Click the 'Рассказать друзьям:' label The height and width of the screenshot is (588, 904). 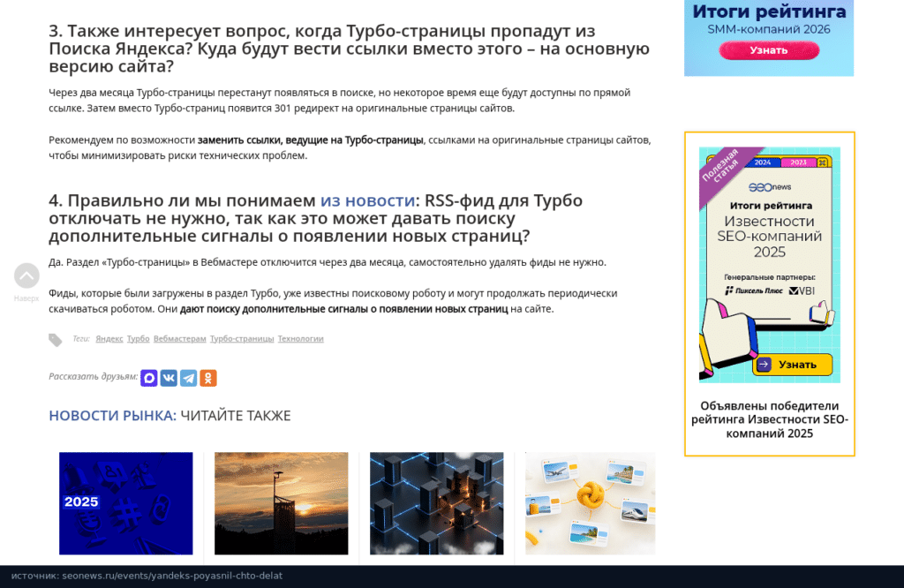pyautogui.click(x=94, y=376)
